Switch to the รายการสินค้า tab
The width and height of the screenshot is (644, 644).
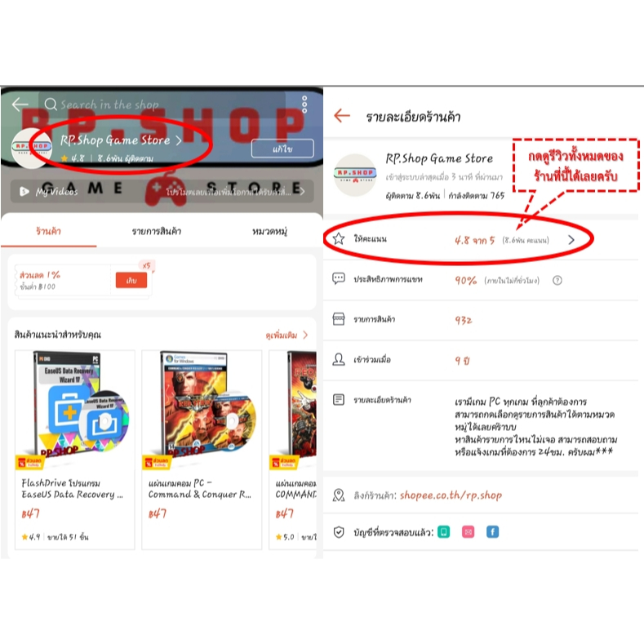click(157, 231)
